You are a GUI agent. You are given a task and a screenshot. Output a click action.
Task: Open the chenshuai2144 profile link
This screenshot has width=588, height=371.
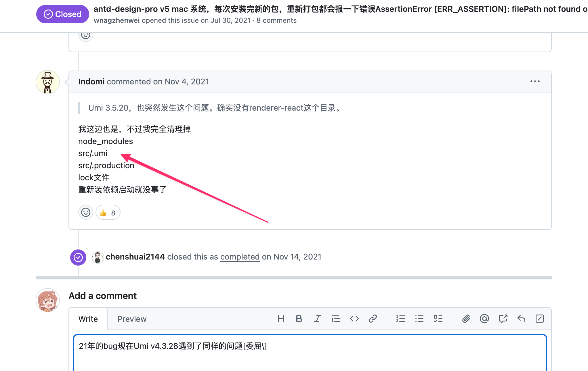135,257
